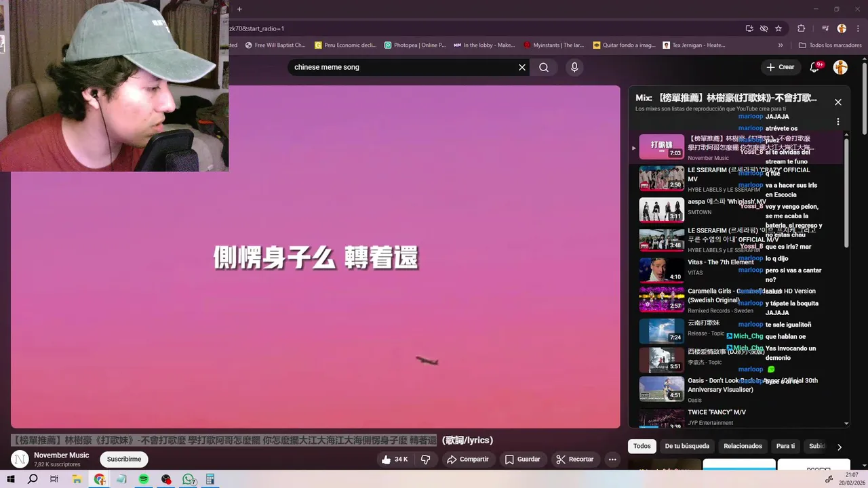Open more actions menu beside Recortar
868x488 pixels.
[612, 460]
